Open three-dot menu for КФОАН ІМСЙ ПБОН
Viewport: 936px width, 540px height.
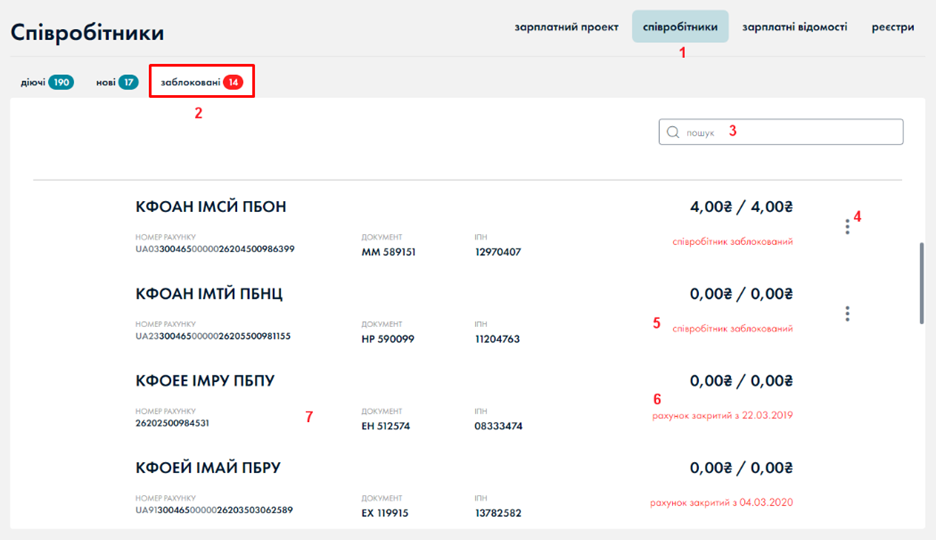point(847,227)
